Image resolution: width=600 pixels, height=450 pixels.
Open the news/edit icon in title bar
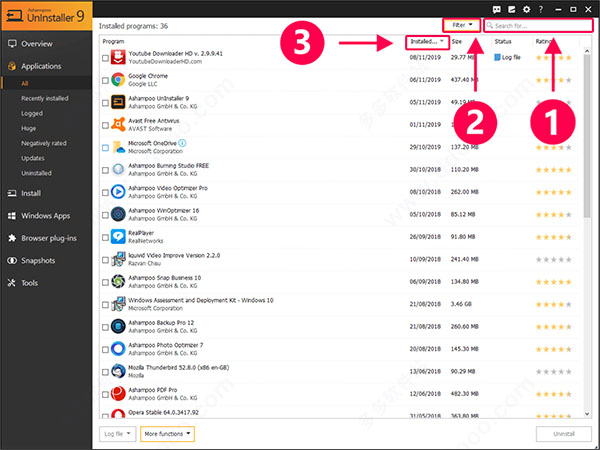tap(511, 9)
